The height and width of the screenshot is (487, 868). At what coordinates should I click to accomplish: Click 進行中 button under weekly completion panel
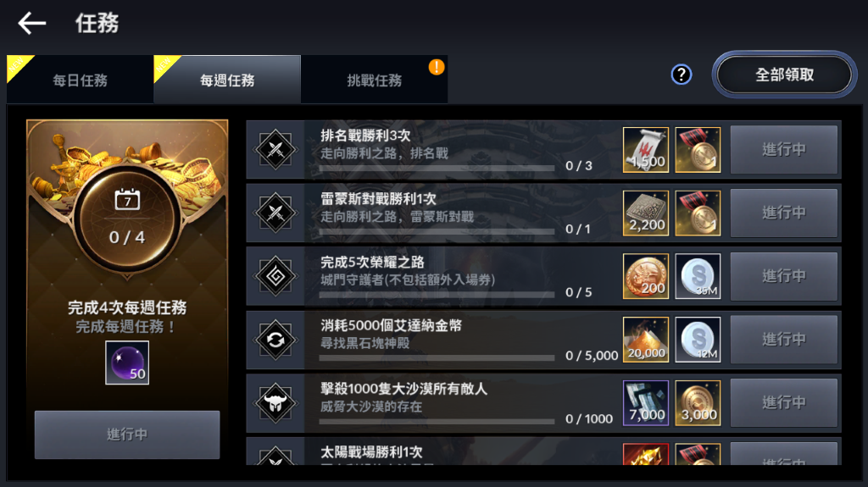[127, 434]
